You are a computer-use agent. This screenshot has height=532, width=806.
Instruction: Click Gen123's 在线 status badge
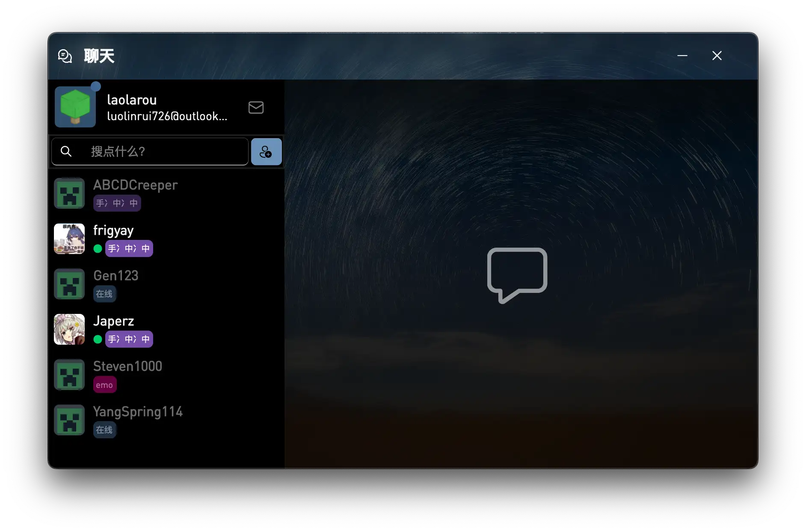[x=104, y=294]
